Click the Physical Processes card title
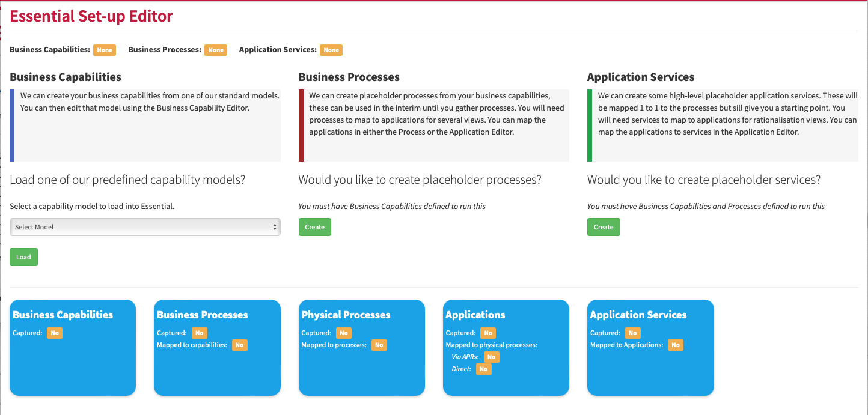Image resolution: width=868 pixels, height=415 pixels. 346,315
